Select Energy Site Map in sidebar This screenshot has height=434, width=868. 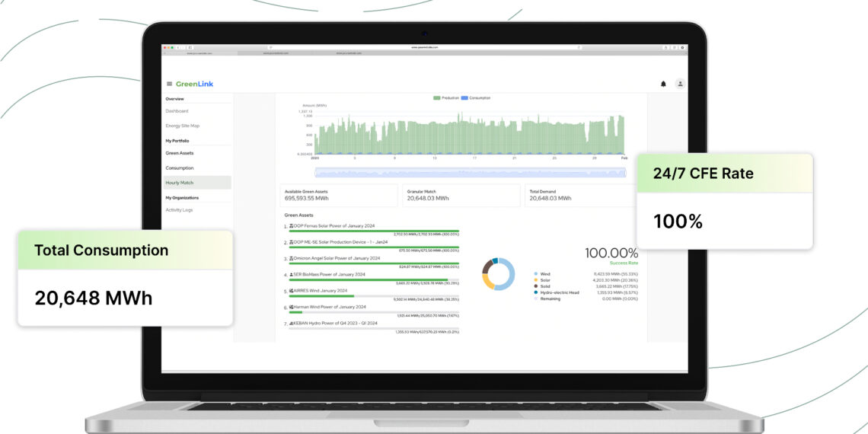click(183, 126)
